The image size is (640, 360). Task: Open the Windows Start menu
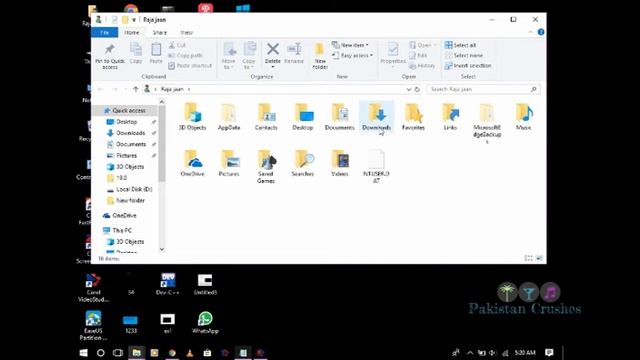83,353
